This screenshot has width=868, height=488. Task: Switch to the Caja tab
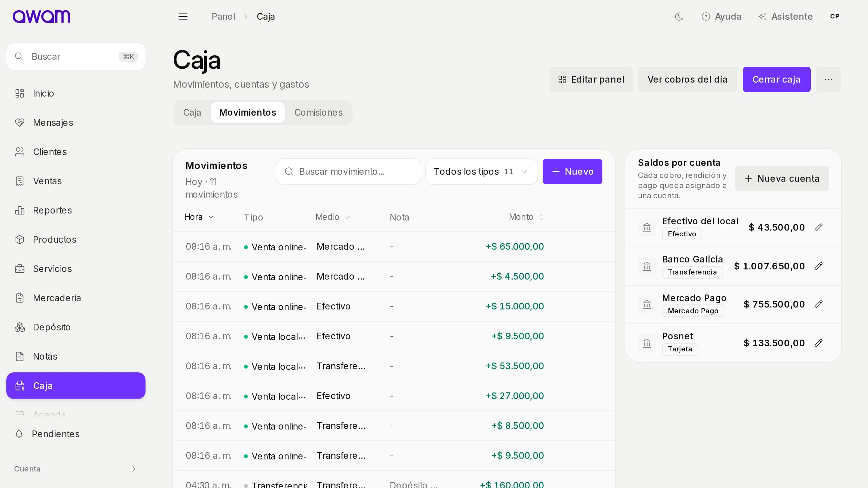click(192, 112)
